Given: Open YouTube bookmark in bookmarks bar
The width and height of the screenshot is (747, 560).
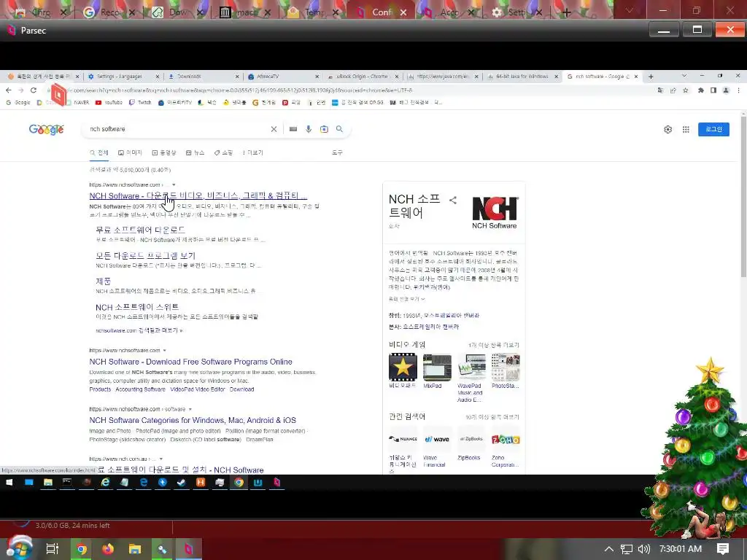Looking at the screenshot, I should [x=109, y=102].
